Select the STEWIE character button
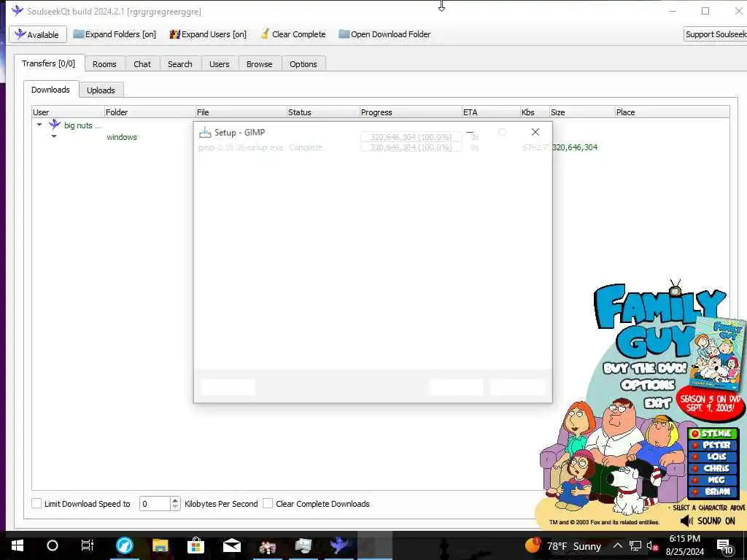This screenshot has width=747, height=560. [x=713, y=433]
